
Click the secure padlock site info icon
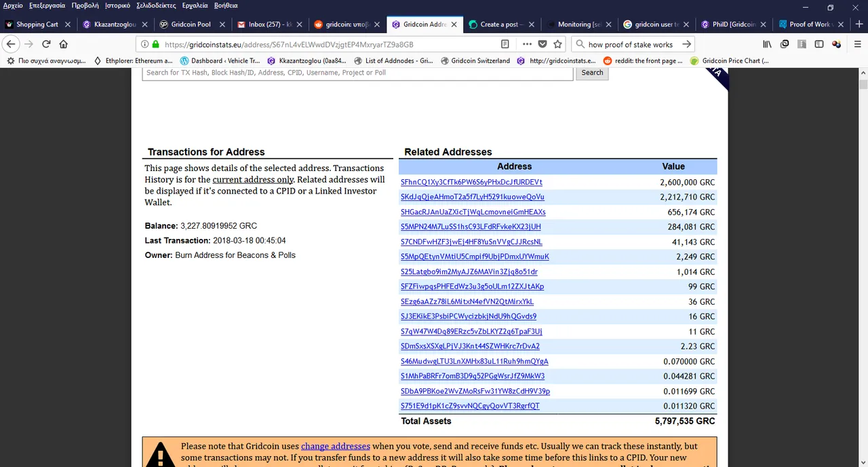(155, 44)
